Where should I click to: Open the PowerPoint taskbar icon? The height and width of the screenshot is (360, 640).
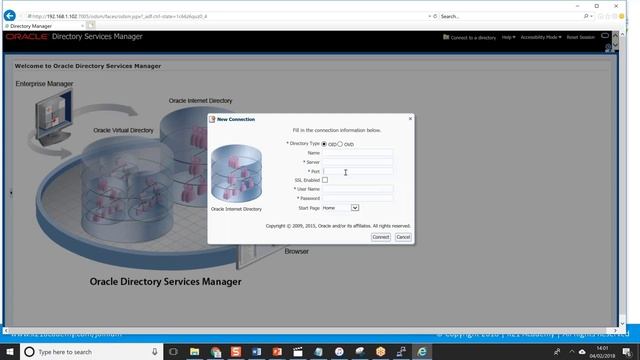(x=277, y=352)
